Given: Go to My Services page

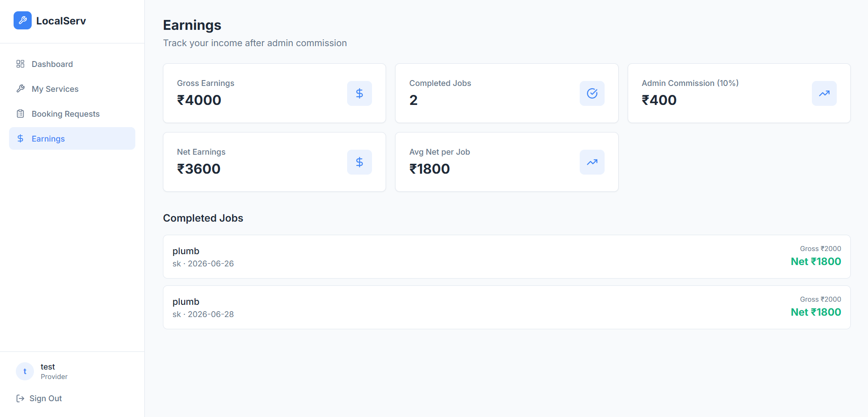Looking at the screenshot, I should [x=72, y=89].
